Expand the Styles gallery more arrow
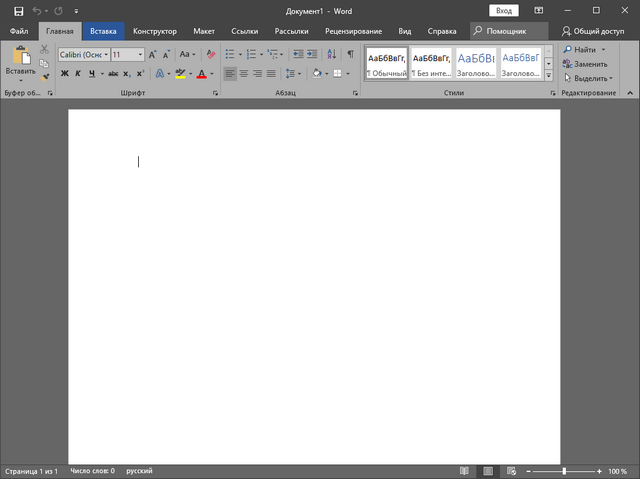 coord(549,77)
